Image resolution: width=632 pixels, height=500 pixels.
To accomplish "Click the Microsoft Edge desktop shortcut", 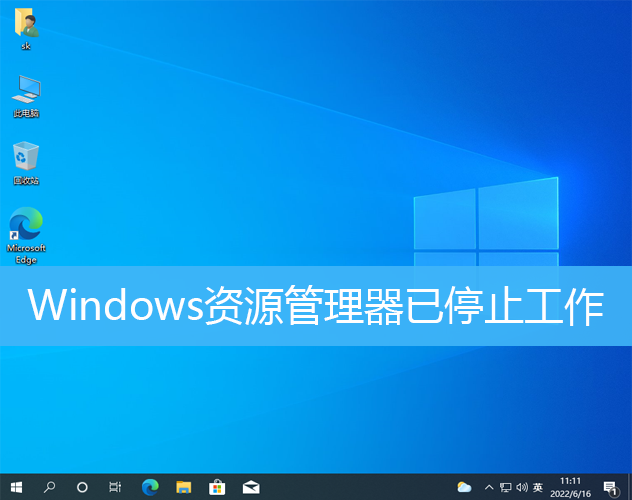I will (x=26, y=226).
